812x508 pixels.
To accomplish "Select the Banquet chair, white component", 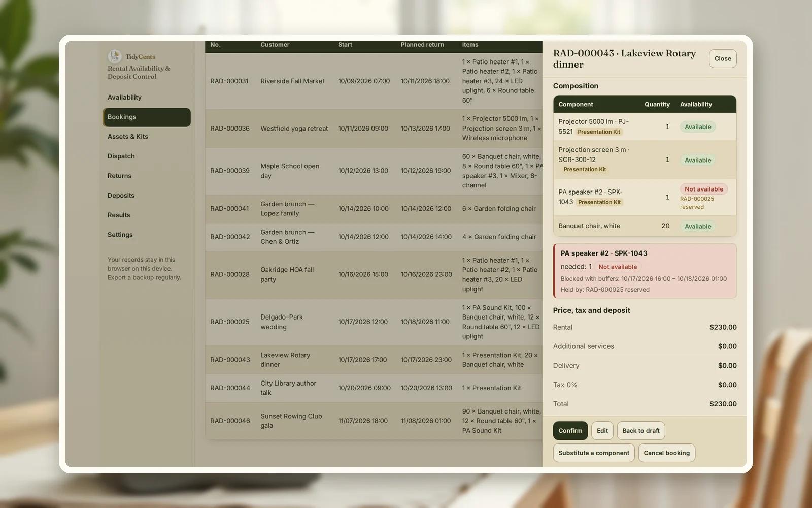I will (645, 226).
